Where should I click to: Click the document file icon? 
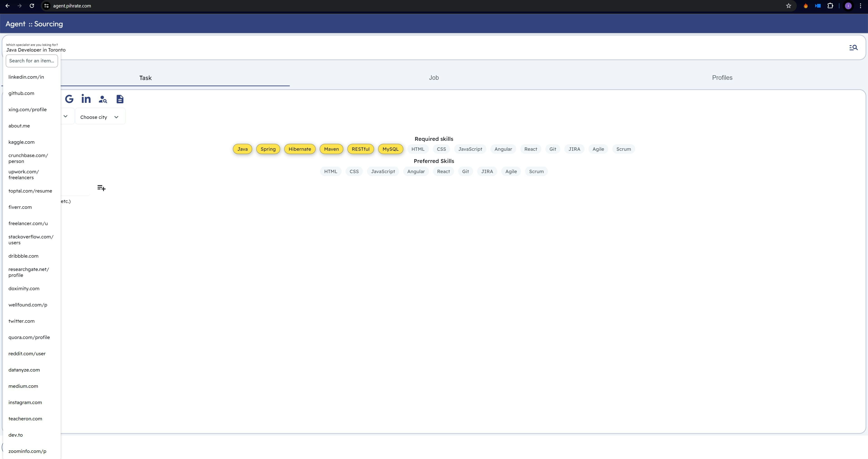[x=120, y=99]
